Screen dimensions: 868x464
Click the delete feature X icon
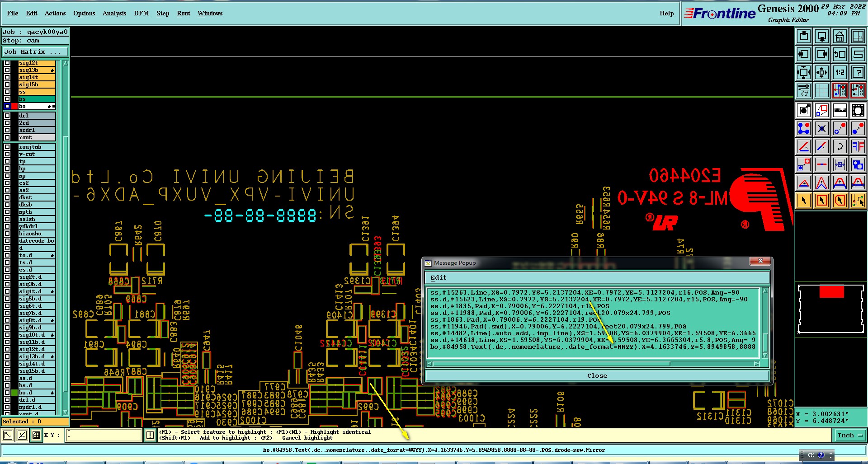point(821,129)
